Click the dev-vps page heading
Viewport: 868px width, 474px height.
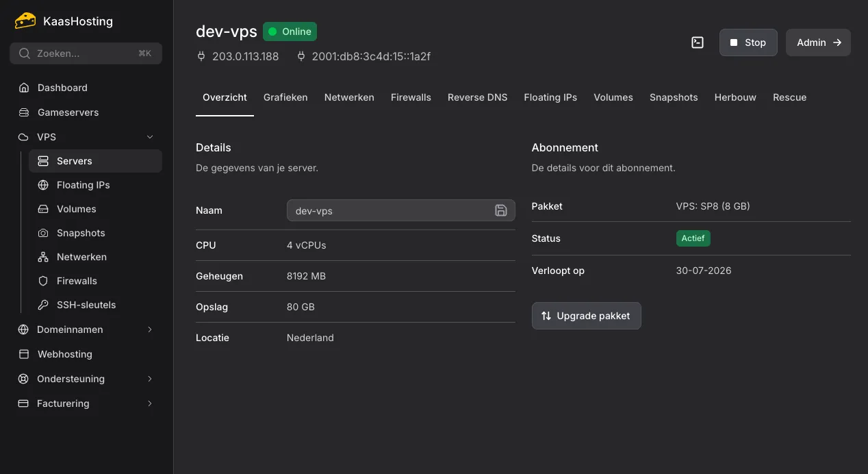coord(227,32)
